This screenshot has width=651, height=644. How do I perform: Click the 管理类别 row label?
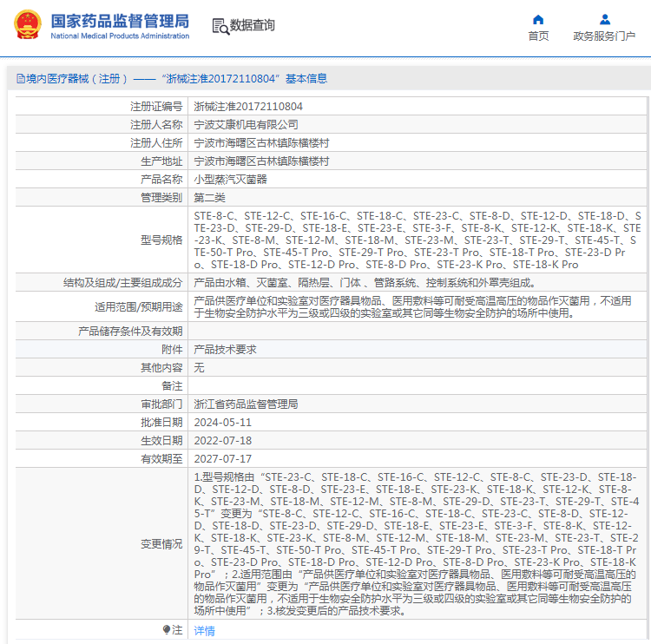tap(161, 198)
